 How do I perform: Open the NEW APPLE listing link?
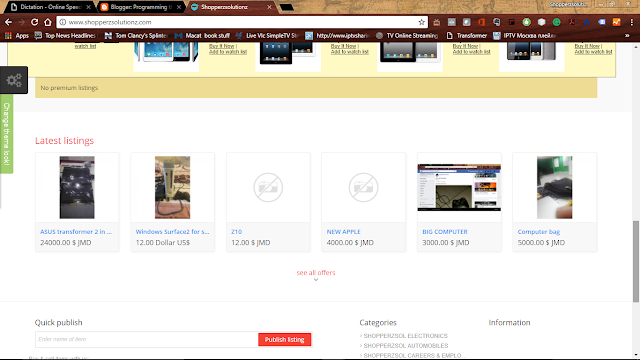click(x=343, y=231)
